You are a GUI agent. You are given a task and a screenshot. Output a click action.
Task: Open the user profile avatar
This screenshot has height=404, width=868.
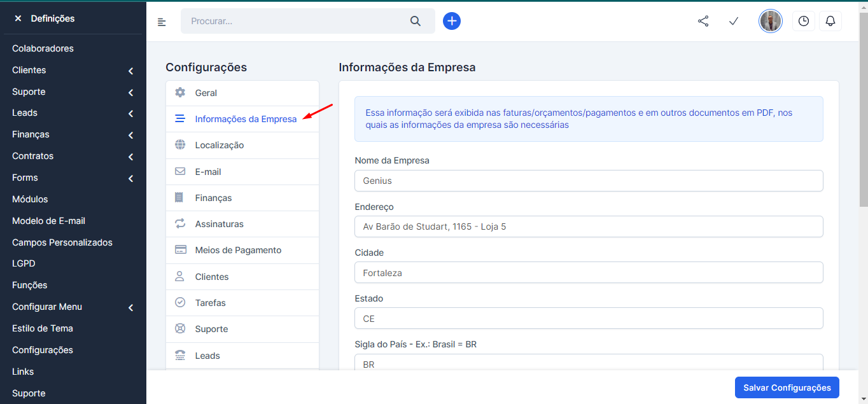(770, 21)
